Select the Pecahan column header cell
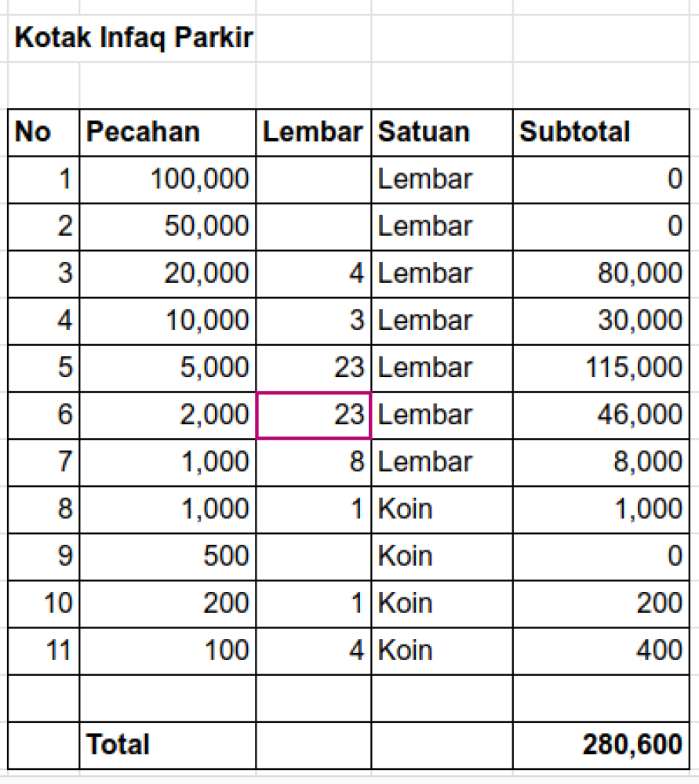 167,132
